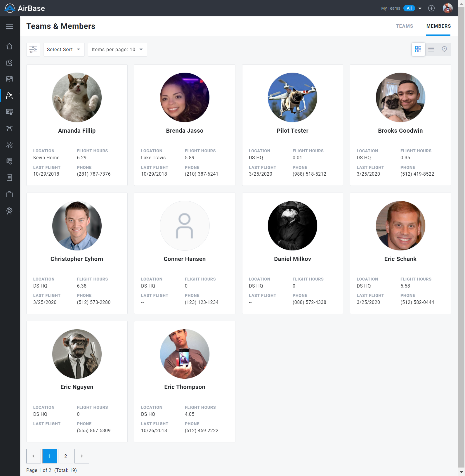The width and height of the screenshot is (465, 476).
Task: Click the name Brenda Jasso
Action: point(185,131)
